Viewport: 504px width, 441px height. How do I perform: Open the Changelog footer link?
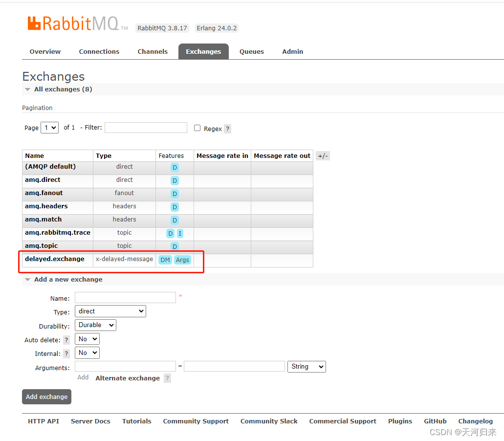(475, 421)
